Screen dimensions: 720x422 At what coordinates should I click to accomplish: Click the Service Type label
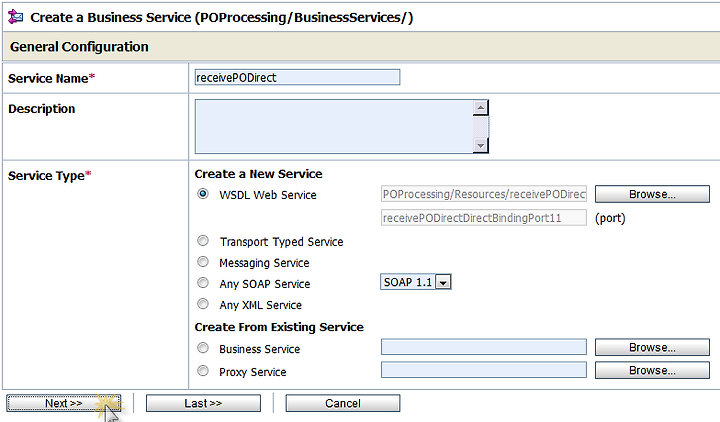49,176
